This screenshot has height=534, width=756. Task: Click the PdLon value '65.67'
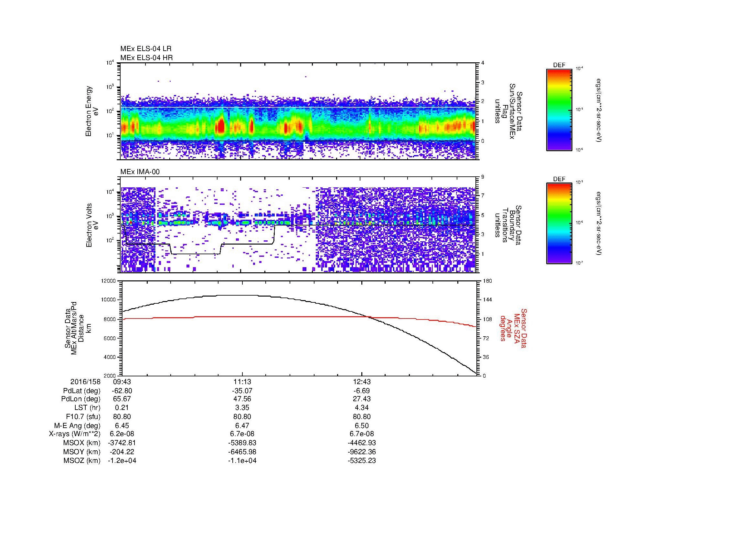[x=122, y=399]
